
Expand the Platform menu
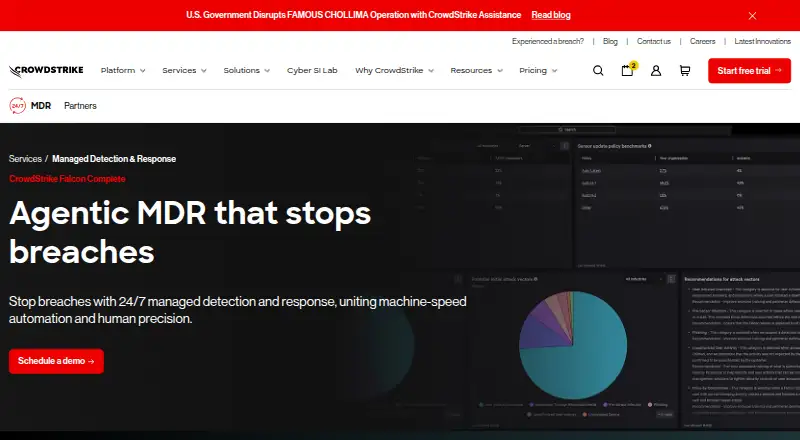[123, 70]
